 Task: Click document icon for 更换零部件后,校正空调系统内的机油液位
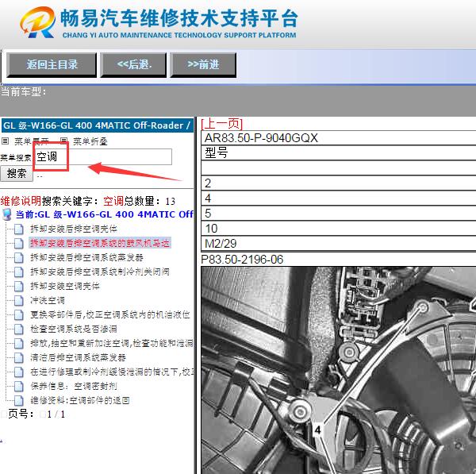pyautogui.click(x=19, y=314)
